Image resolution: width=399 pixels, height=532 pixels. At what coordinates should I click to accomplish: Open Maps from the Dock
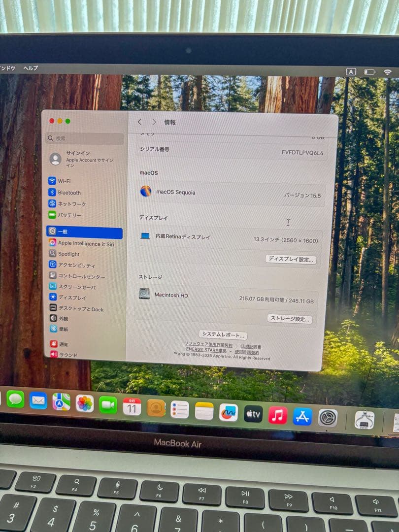(x=62, y=402)
